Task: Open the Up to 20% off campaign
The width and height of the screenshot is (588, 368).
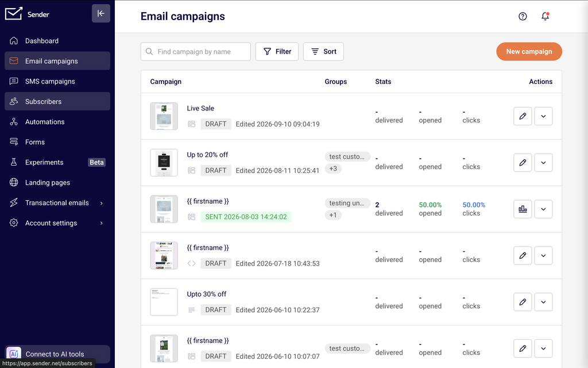Action: [x=207, y=155]
